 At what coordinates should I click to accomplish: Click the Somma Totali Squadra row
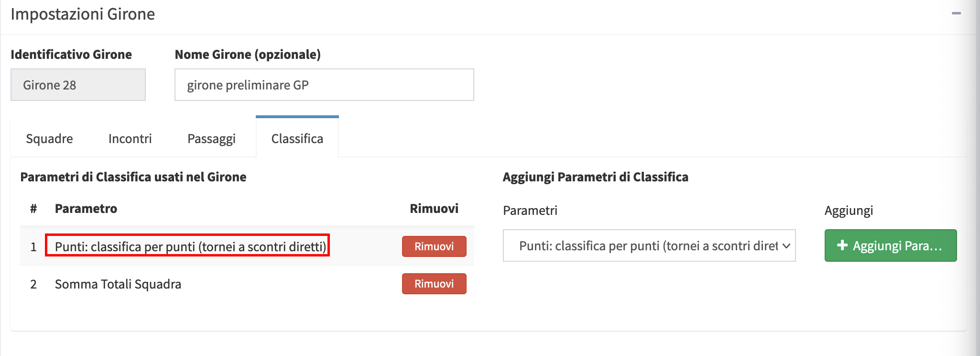(x=118, y=284)
